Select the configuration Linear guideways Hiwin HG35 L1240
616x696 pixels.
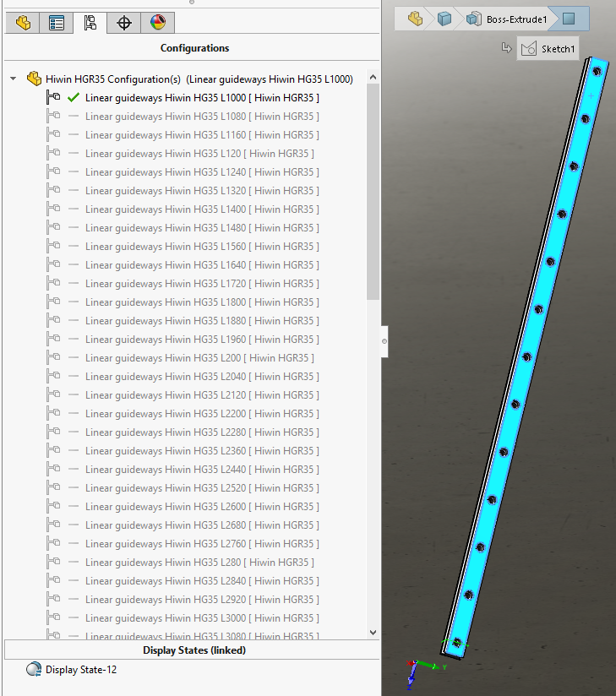202,172
